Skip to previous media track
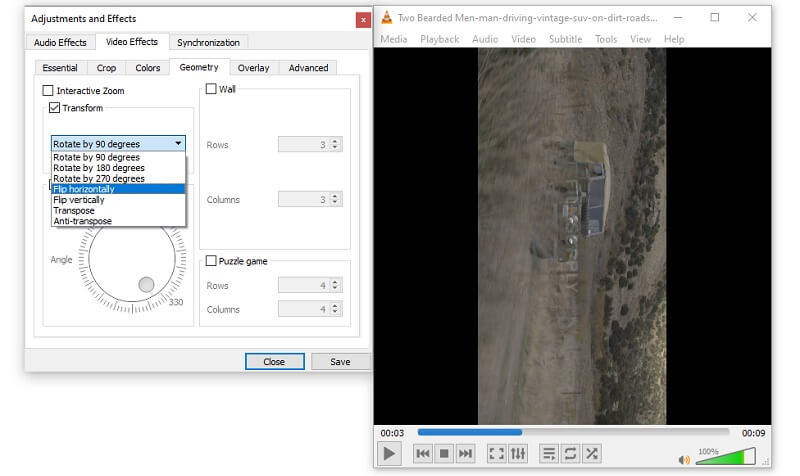800x476 pixels. click(x=423, y=454)
